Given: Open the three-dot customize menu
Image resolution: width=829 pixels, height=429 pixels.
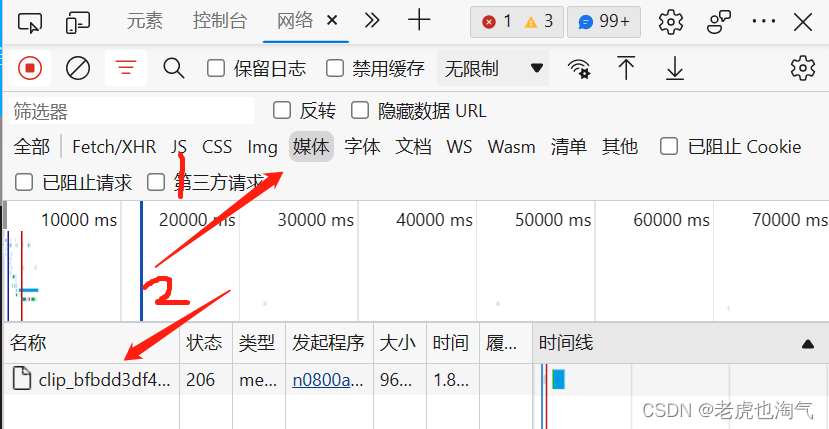Looking at the screenshot, I should coord(763,22).
